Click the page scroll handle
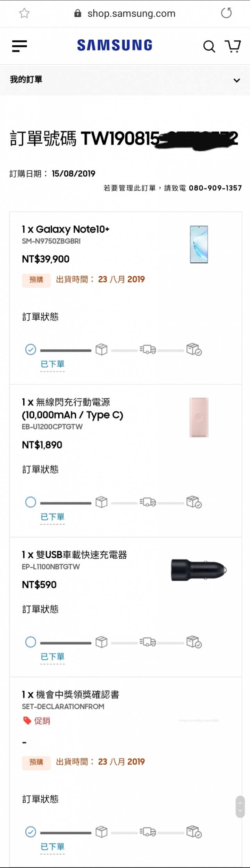250x868 pixels. coord(240,806)
